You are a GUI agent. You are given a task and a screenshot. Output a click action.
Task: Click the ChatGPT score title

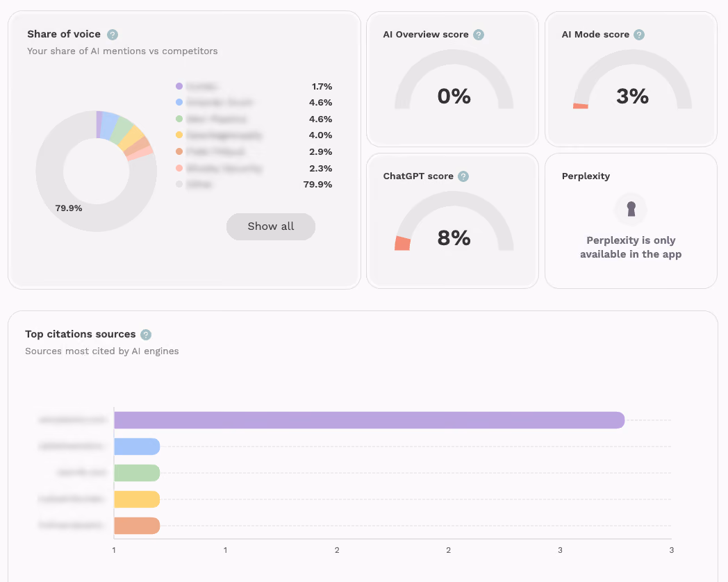(x=418, y=176)
